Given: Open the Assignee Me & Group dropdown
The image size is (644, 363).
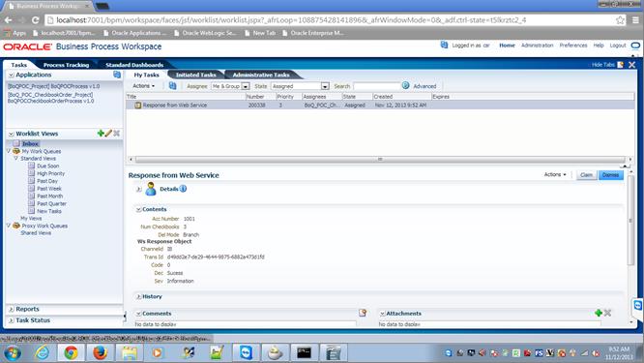Looking at the screenshot, I should point(246,86).
